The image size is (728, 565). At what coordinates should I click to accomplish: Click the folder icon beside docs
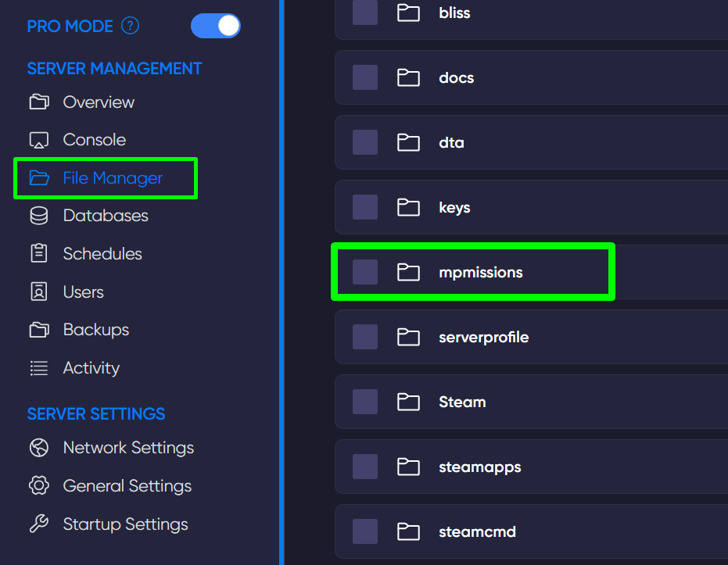408,78
